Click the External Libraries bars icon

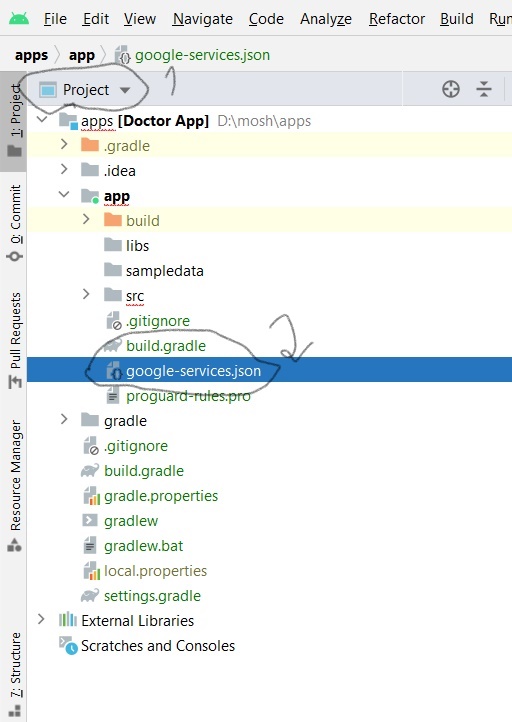click(68, 619)
